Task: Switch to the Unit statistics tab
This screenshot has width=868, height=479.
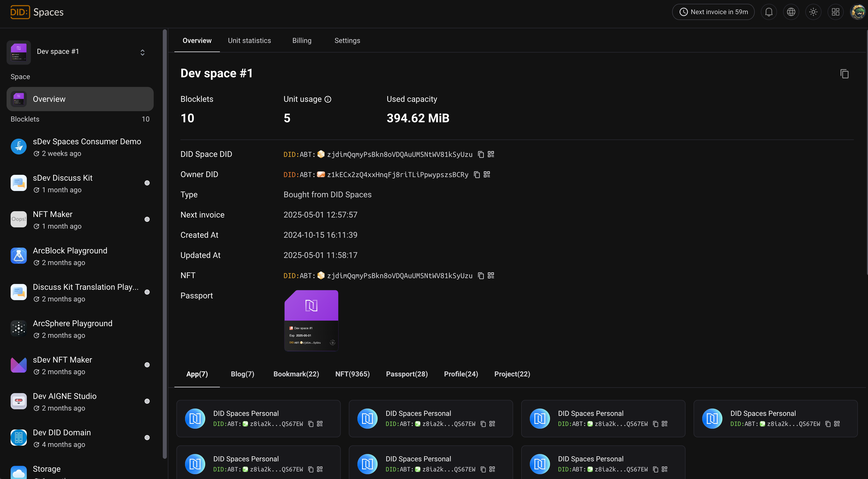Action: [x=249, y=40]
